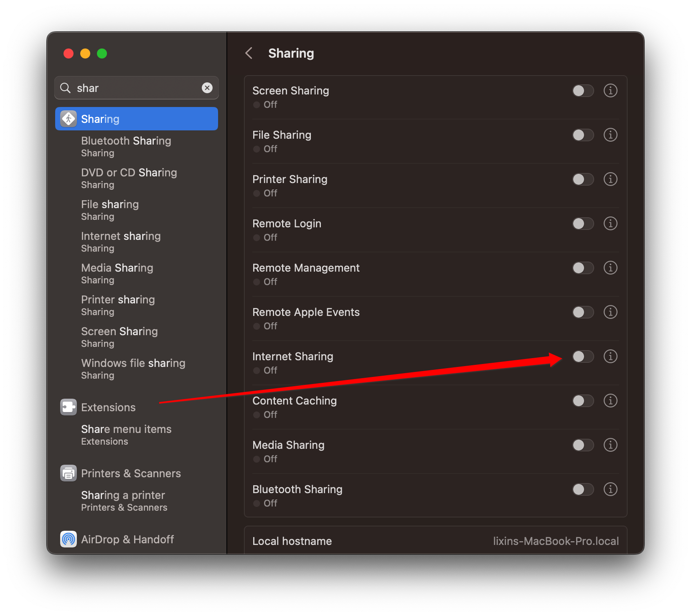691x616 pixels.
Task: Click the Sharing icon in sidebar
Action: (69, 119)
